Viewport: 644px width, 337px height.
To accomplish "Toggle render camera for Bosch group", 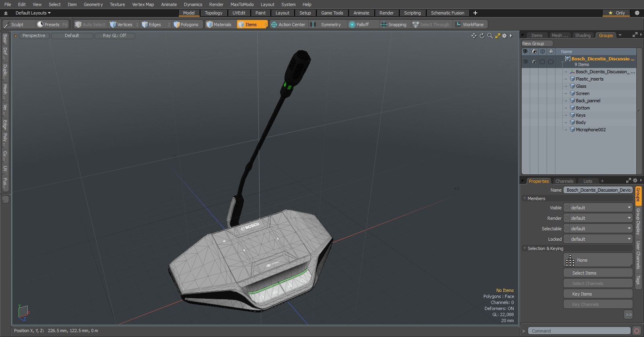I will coord(534,62).
